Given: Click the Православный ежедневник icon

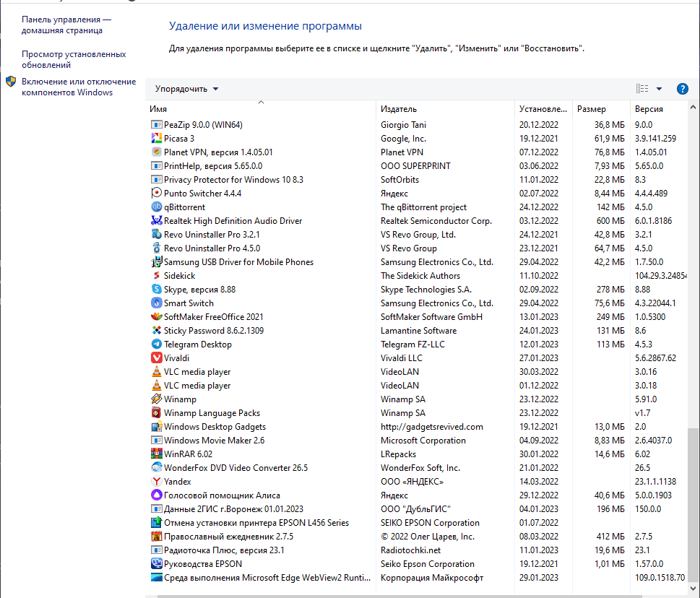Looking at the screenshot, I should tap(156, 537).
